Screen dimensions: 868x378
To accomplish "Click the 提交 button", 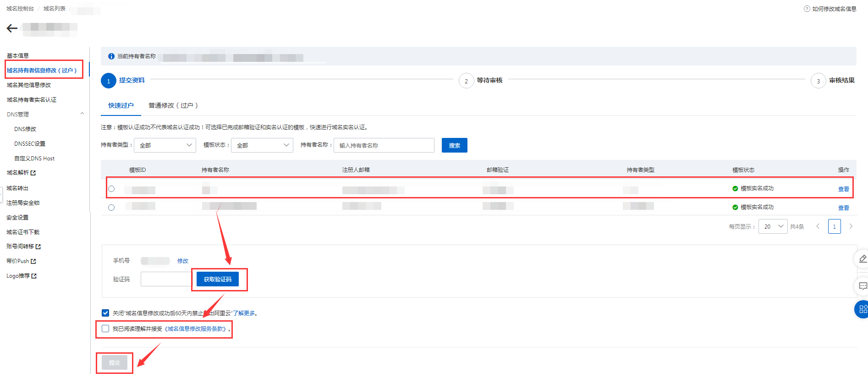I will pyautogui.click(x=115, y=362).
